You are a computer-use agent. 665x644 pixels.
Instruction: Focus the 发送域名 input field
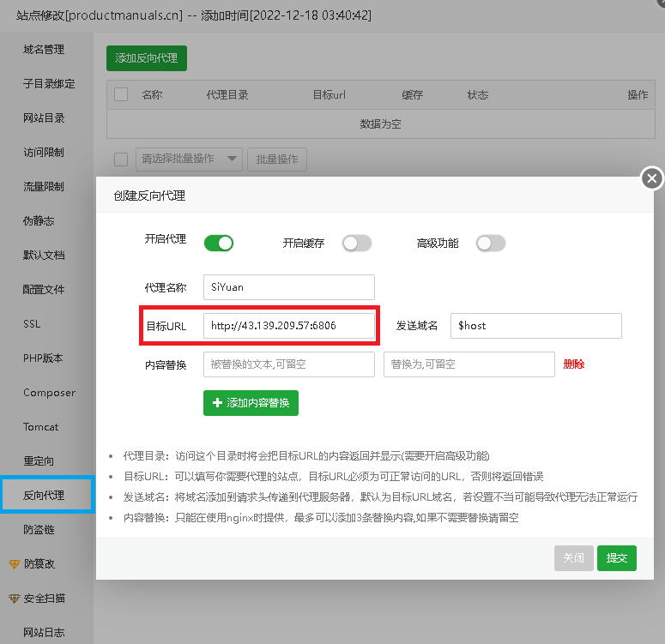point(536,326)
